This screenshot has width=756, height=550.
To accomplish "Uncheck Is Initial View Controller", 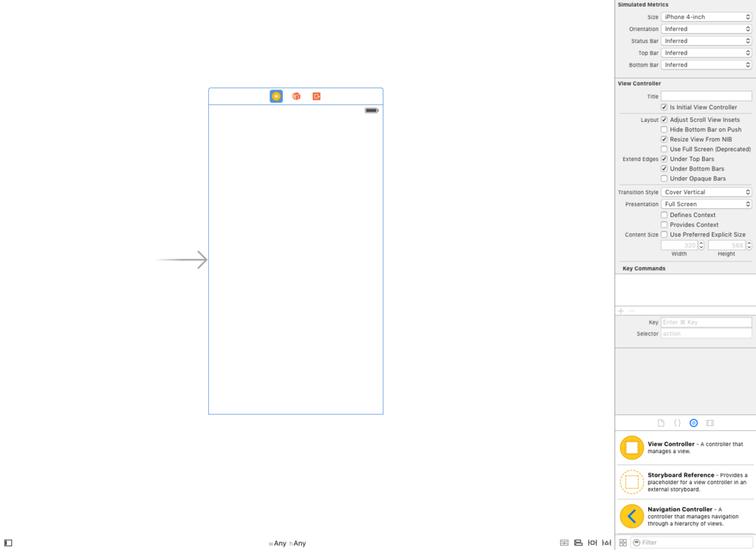I will coord(664,107).
